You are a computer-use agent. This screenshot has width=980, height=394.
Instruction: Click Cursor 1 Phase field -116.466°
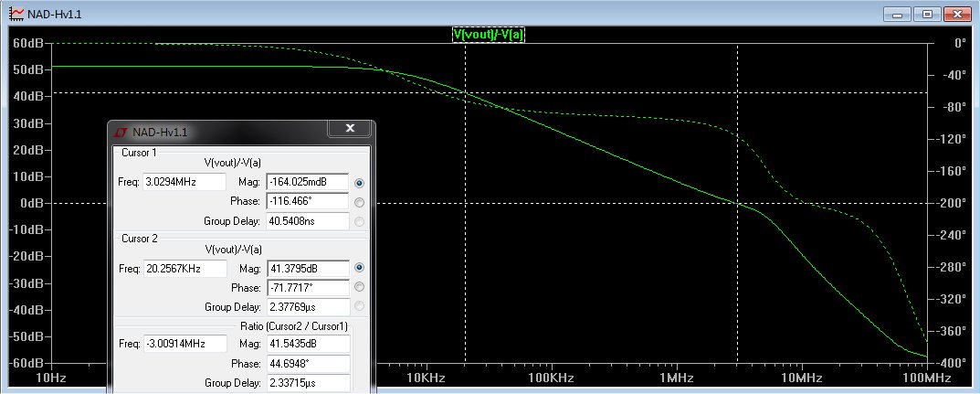pyautogui.click(x=308, y=201)
